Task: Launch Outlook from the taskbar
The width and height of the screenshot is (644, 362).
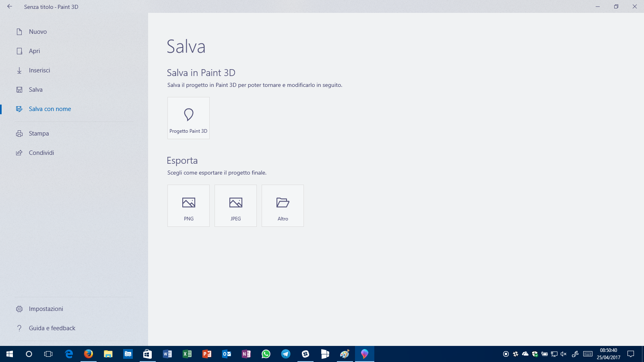Action: pyautogui.click(x=227, y=354)
